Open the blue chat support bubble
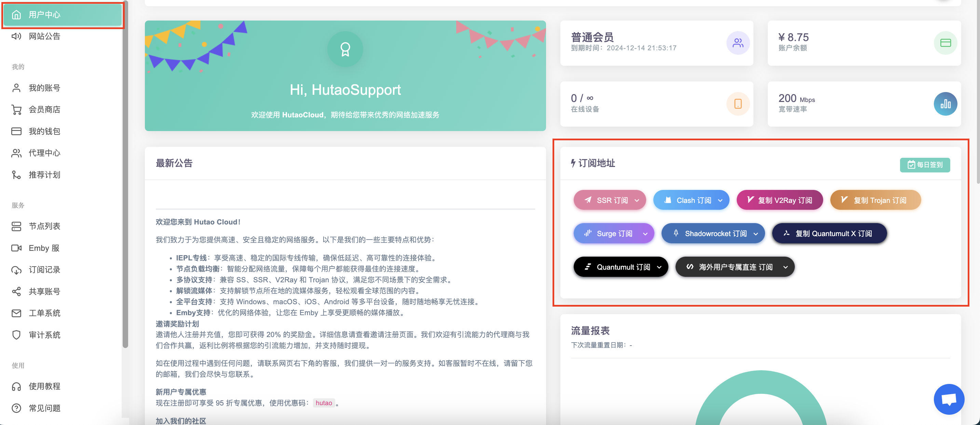This screenshot has width=980, height=425. pyautogui.click(x=949, y=399)
